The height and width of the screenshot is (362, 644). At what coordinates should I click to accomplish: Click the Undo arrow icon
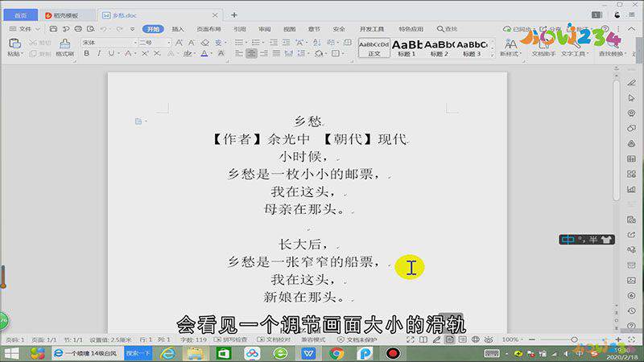coord(104,29)
